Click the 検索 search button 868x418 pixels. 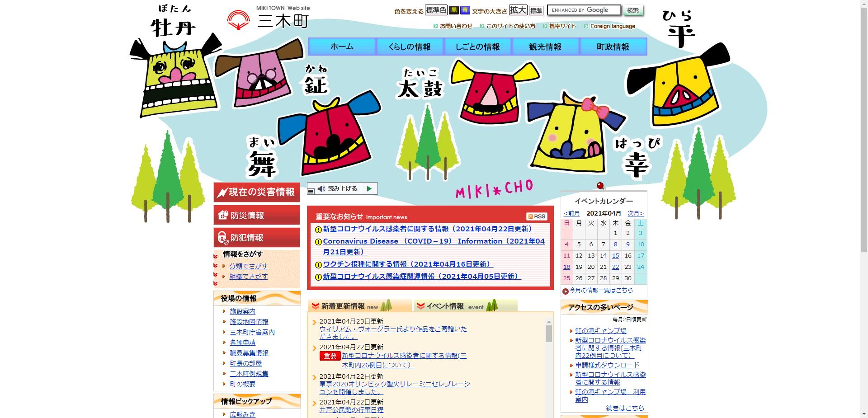633,10
